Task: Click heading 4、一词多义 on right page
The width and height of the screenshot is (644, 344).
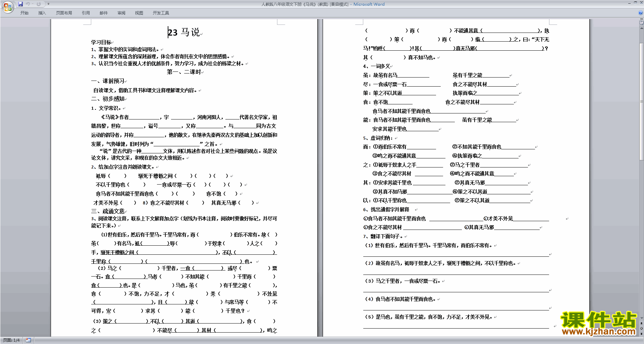Action: coord(377,66)
